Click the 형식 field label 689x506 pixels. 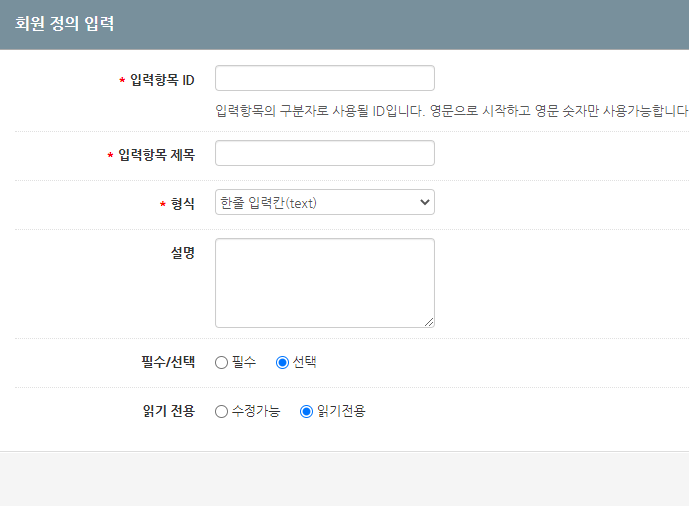click(x=183, y=204)
